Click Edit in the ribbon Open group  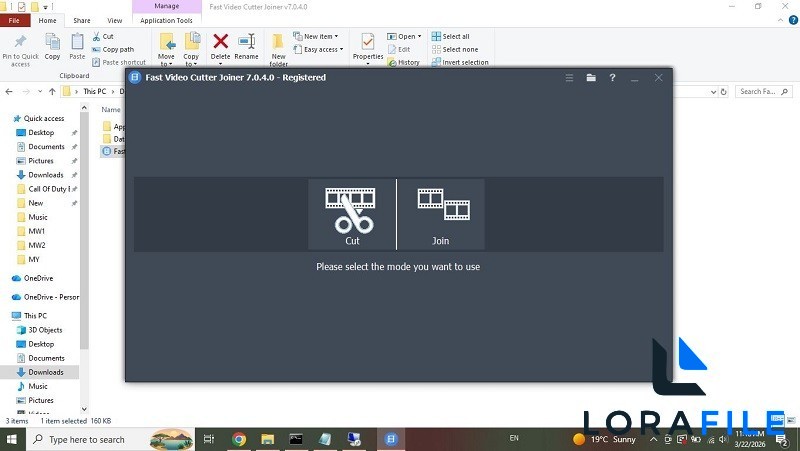click(x=399, y=49)
